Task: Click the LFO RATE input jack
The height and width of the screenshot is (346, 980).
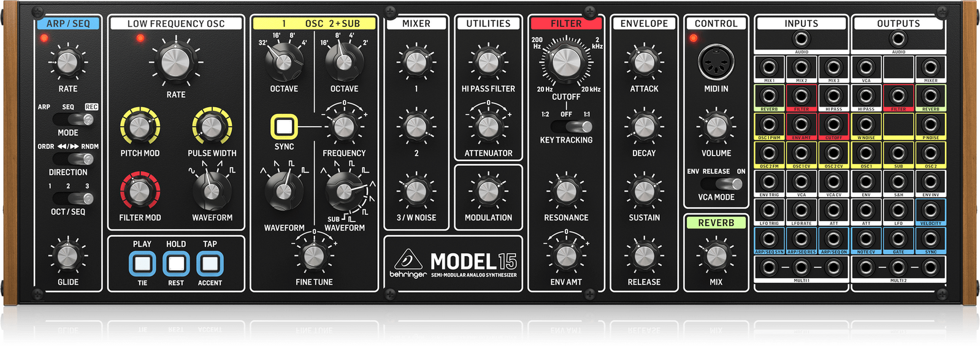Action: [801, 211]
